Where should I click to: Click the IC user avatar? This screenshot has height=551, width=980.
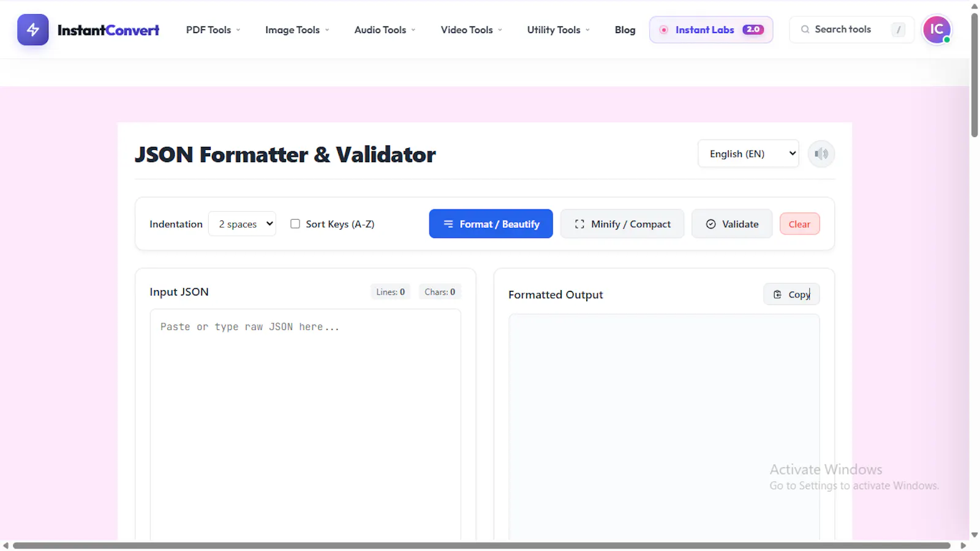pos(937,29)
